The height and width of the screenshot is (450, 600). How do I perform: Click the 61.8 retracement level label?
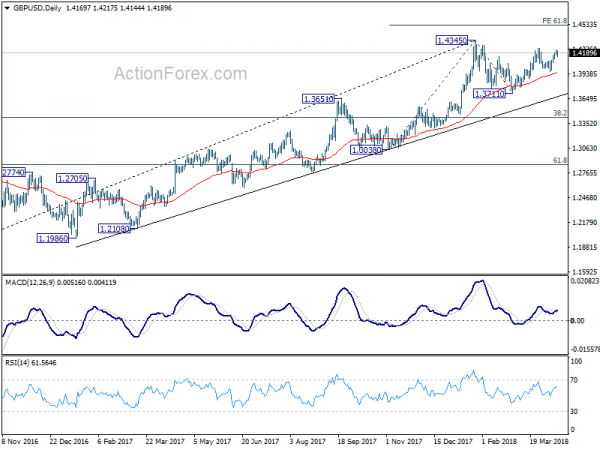560,160
